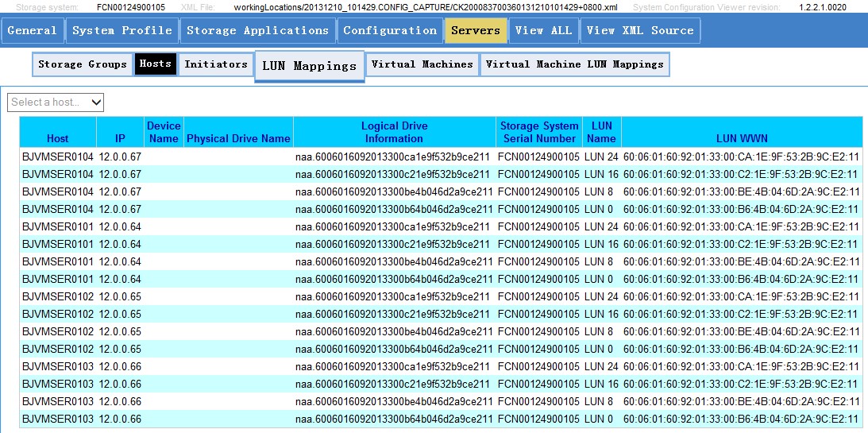Click the LUN Name column header
This screenshot has width=868, height=433.
pyautogui.click(x=602, y=133)
